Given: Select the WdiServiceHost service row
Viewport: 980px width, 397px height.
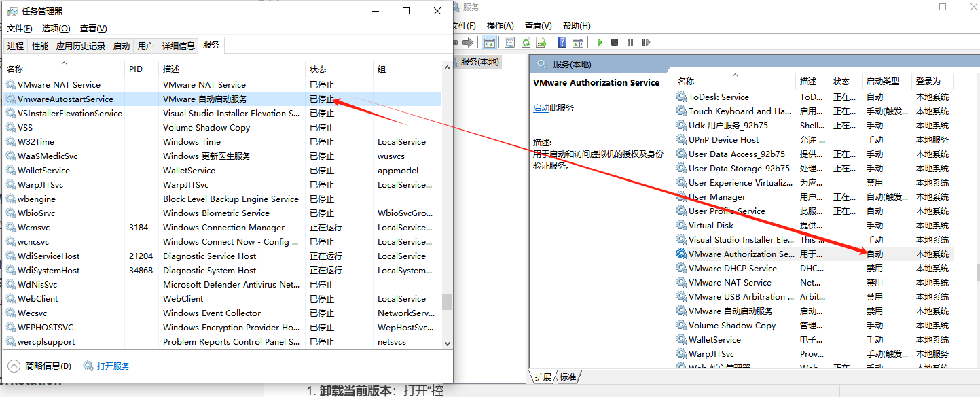Looking at the screenshot, I should [222, 256].
